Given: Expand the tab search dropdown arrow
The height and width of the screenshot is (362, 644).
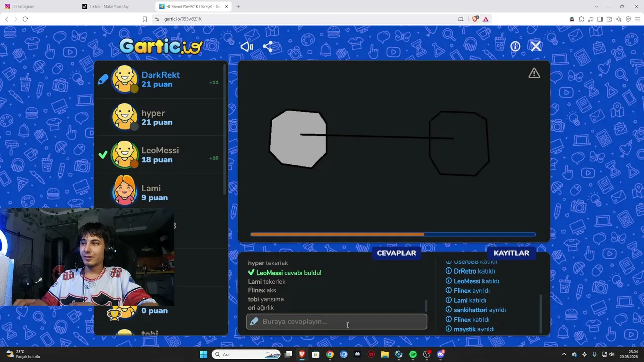Looking at the screenshot, I should click(596, 6).
